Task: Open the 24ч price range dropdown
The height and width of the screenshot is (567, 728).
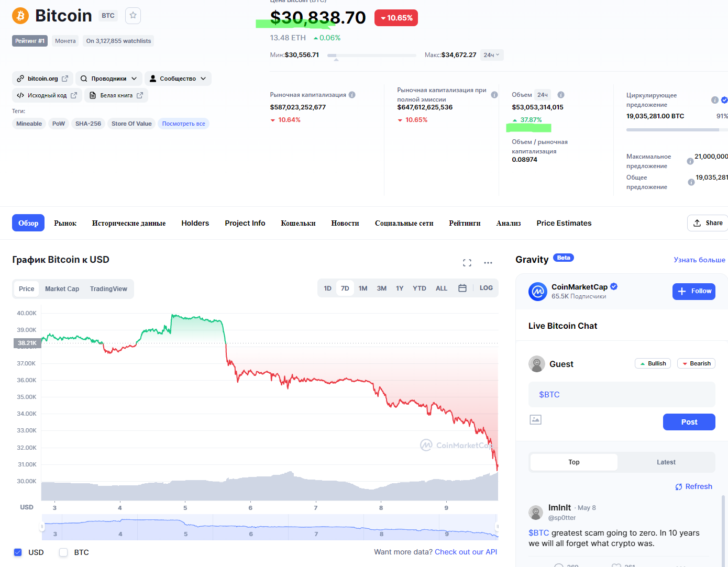Action: point(492,55)
